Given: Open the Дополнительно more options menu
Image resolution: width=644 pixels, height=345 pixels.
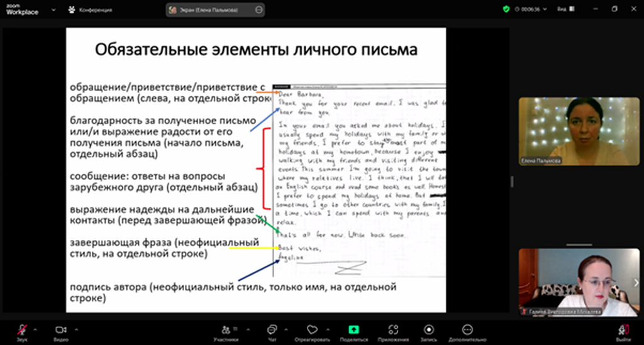Looking at the screenshot, I should (x=467, y=329).
